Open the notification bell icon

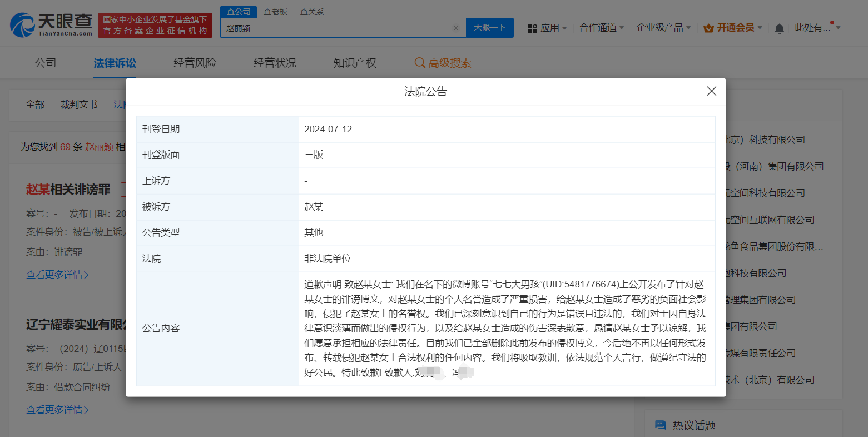point(779,28)
